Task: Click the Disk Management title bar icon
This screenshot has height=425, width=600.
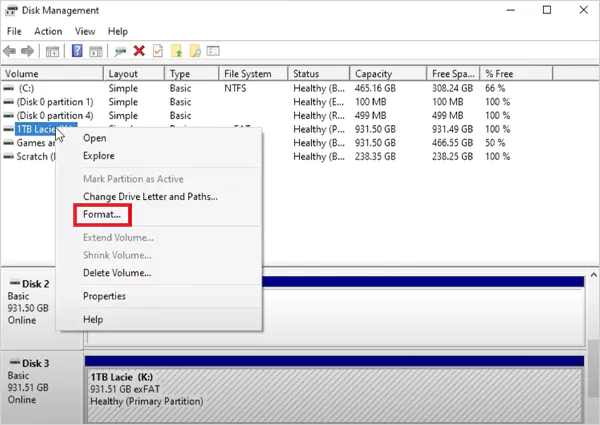Action: point(11,10)
